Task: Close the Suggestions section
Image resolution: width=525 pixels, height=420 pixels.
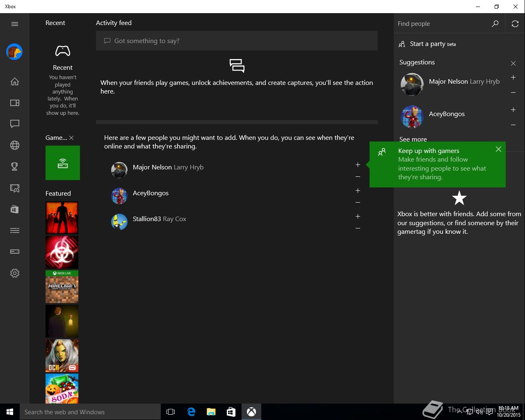Action: tap(513, 63)
